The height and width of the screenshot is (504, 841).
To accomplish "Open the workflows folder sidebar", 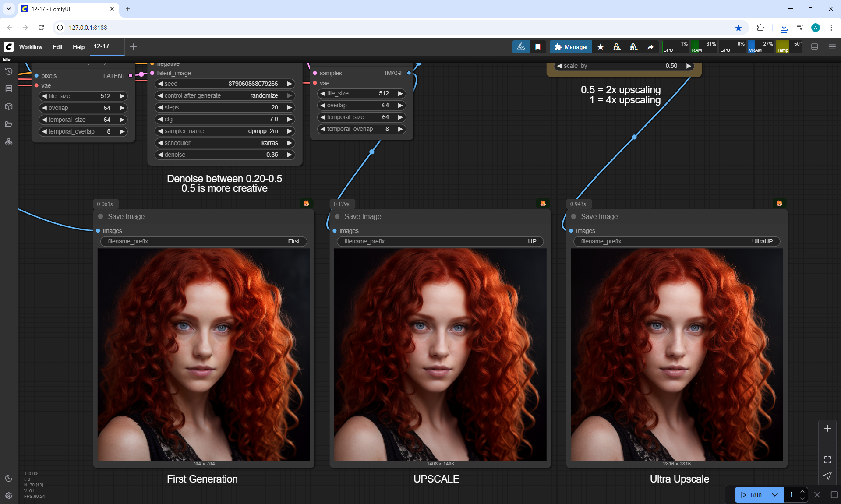I will [x=8, y=124].
